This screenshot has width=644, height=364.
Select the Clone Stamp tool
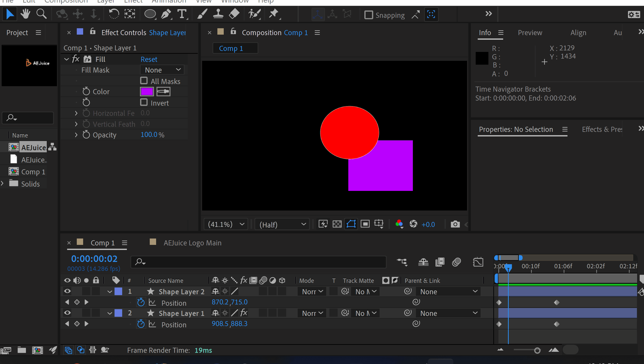tap(218, 14)
